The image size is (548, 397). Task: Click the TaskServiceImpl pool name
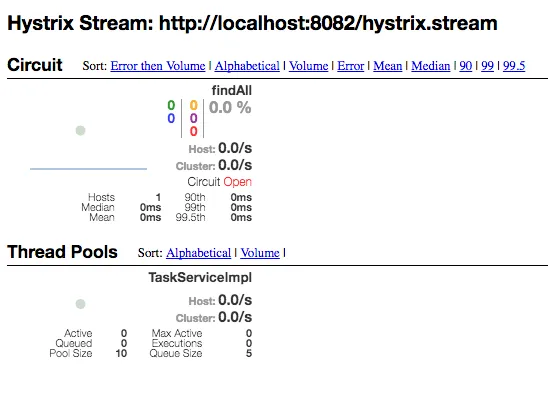200,277
